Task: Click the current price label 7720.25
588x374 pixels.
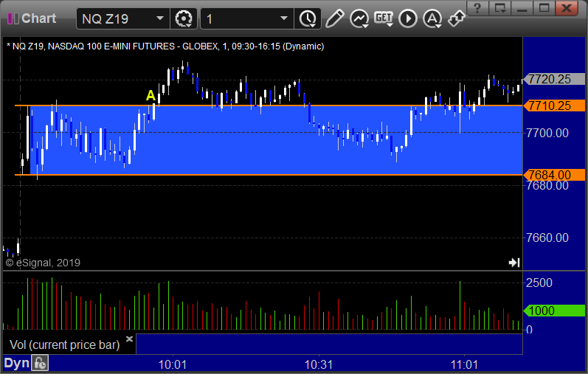Action: pos(554,79)
